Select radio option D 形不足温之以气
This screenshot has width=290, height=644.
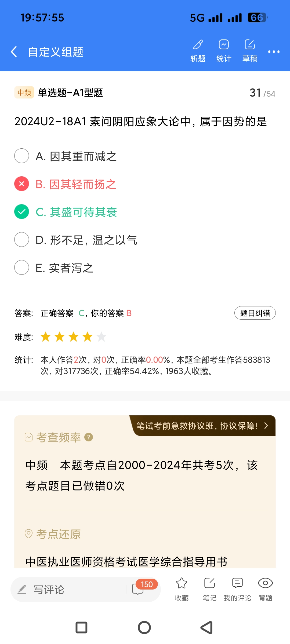21,240
